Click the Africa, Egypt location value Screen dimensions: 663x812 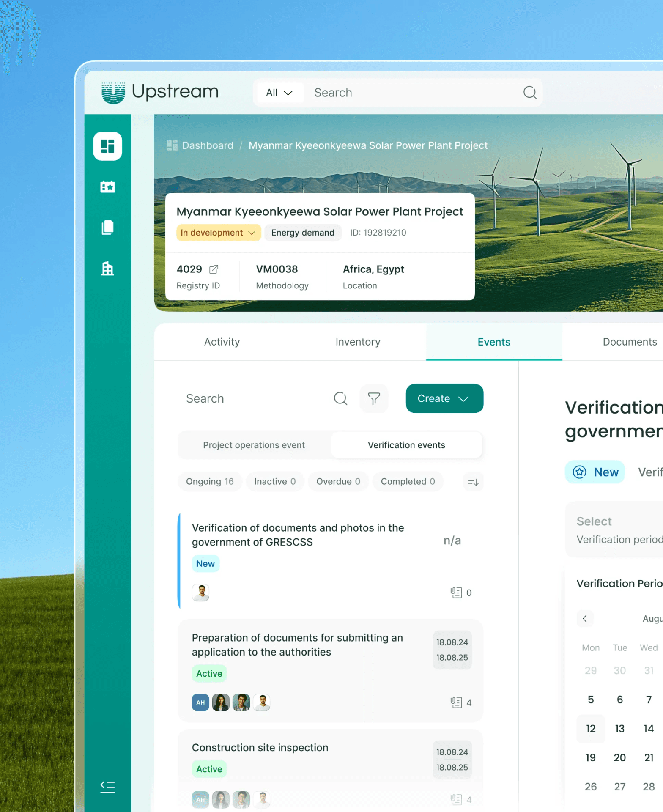pos(373,269)
